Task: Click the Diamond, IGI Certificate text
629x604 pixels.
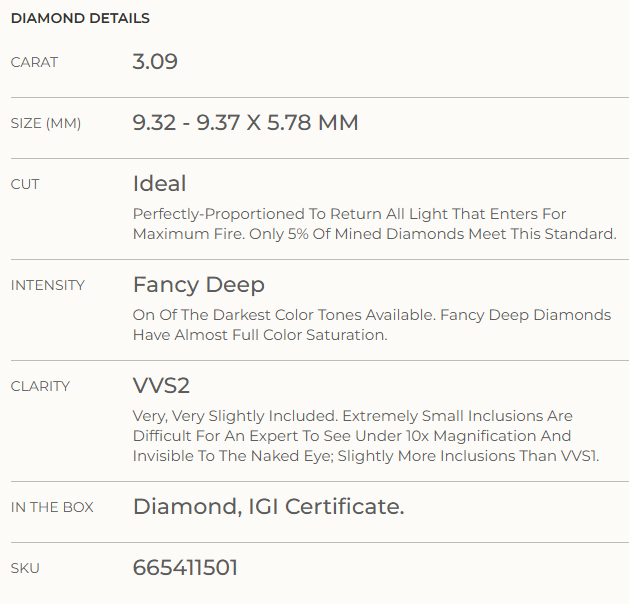Action: (268, 507)
